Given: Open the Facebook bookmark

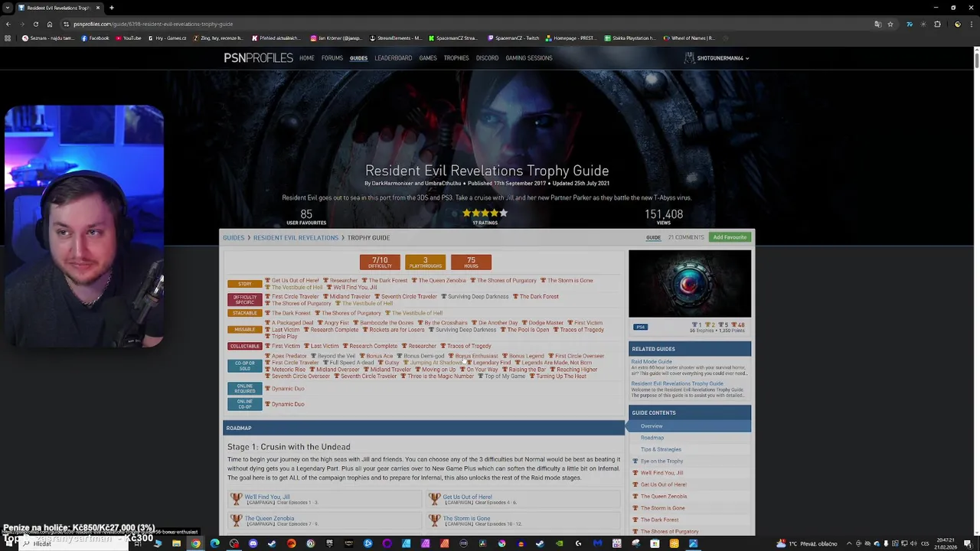Looking at the screenshot, I should (95, 37).
